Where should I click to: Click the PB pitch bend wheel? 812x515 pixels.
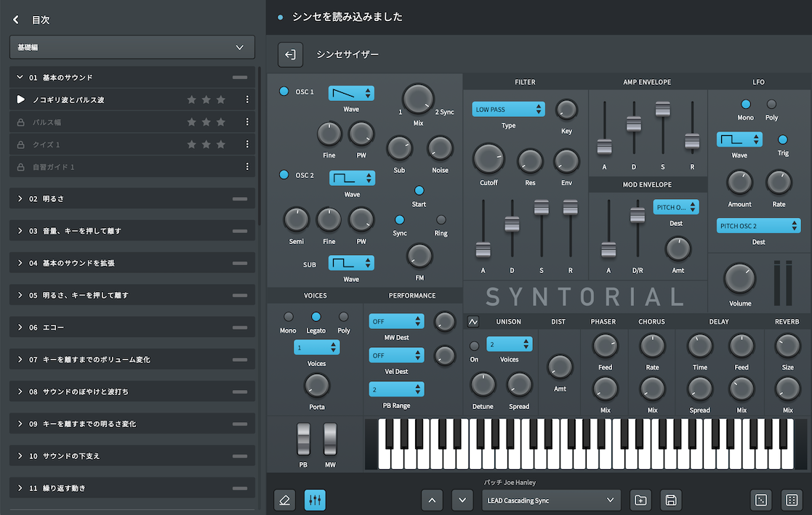(303, 439)
